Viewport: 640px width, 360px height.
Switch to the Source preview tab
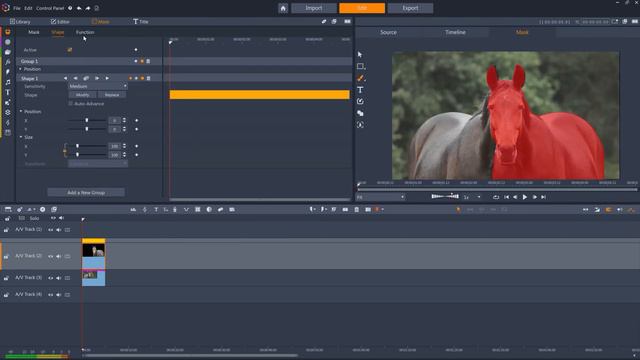tap(388, 32)
